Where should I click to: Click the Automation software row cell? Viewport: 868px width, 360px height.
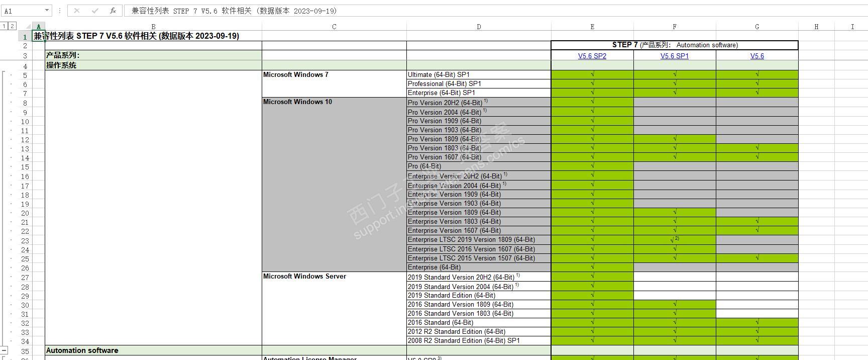tap(153, 350)
